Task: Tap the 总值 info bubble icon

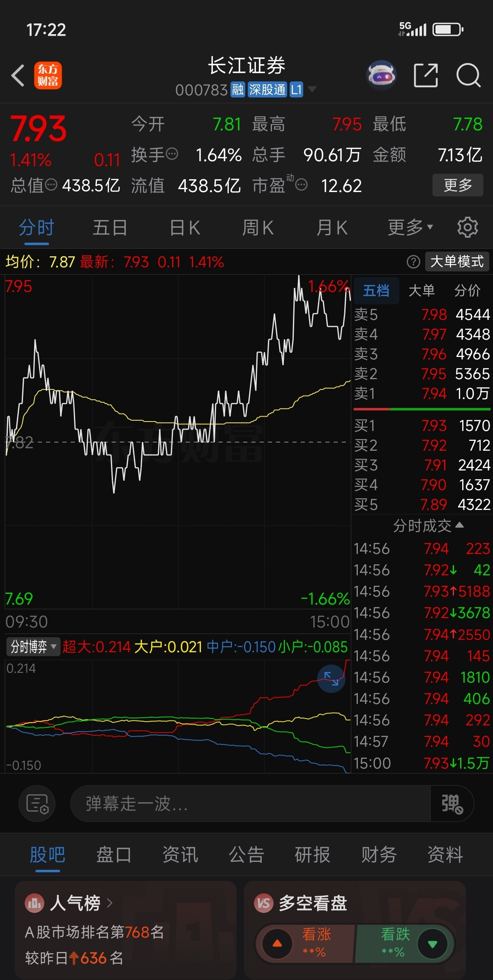Action: pyautogui.click(x=51, y=185)
